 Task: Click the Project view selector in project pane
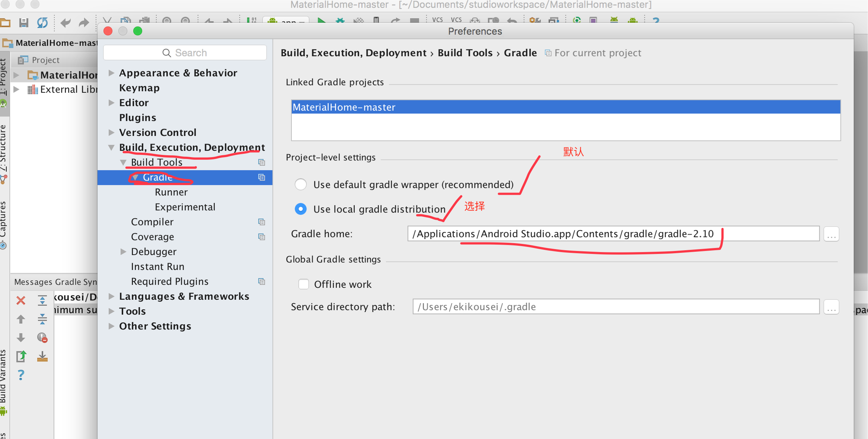click(39, 60)
